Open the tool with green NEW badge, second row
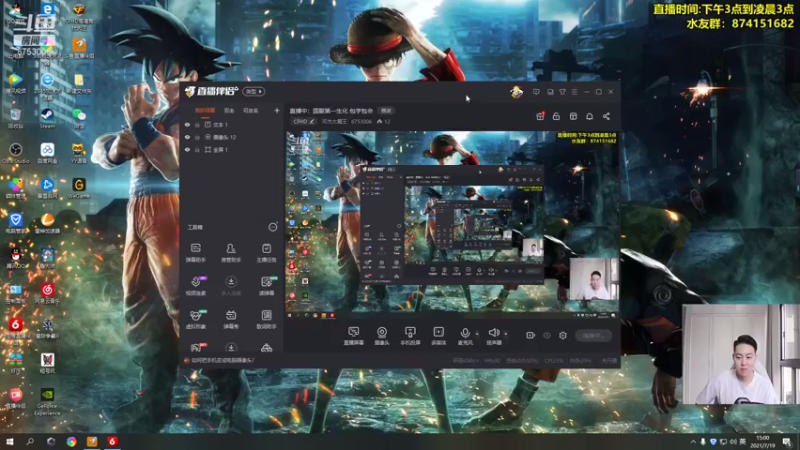The image size is (800, 450). pyautogui.click(x=266, y=286)
